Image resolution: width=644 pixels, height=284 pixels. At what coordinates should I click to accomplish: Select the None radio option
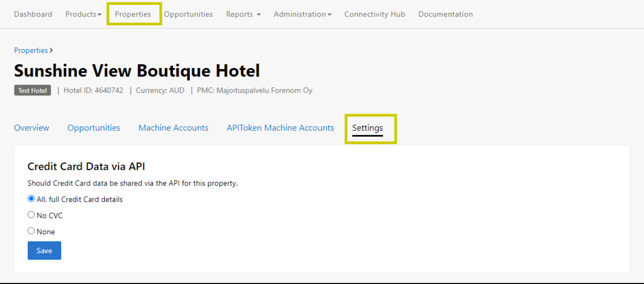31,231
